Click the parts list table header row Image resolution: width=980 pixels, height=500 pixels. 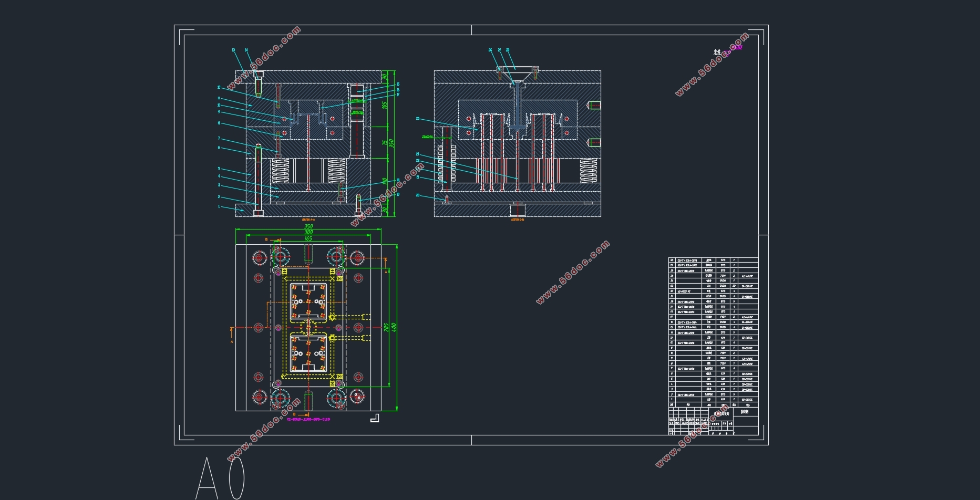pyautogui.click(x=713, y=405)
